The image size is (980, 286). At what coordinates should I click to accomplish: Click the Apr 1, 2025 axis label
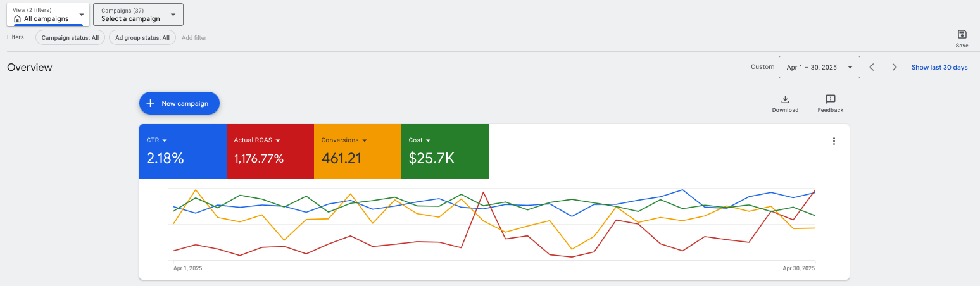187,268
